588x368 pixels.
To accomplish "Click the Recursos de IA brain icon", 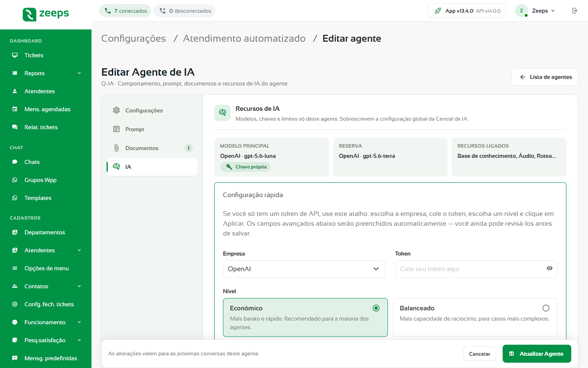I will pos(223,113).
